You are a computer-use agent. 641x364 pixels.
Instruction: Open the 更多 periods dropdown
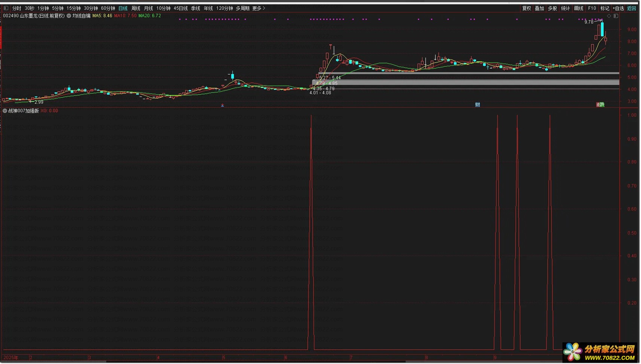(x=259, y=8)
